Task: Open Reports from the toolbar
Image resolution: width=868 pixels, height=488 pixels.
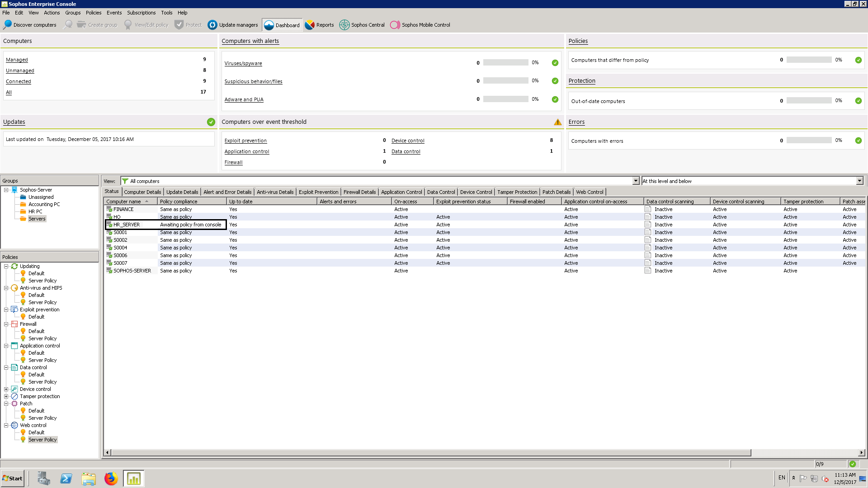Action: click(x=319, y=25)
